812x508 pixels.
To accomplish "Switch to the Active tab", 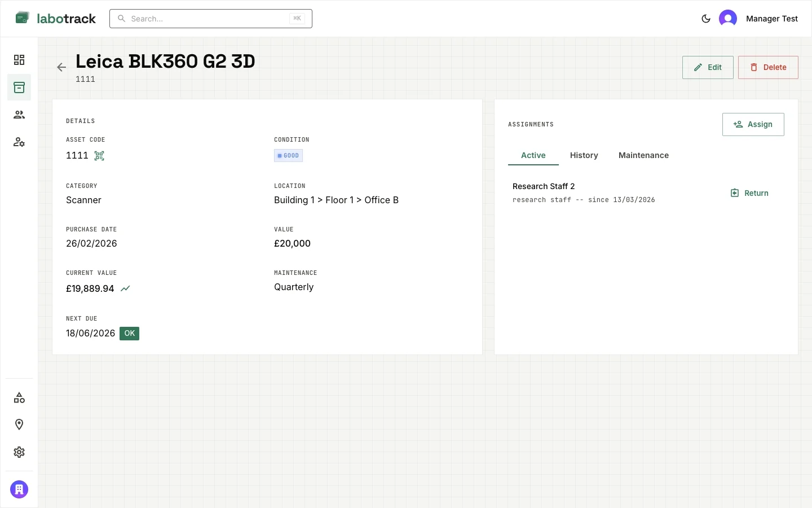I will (x=533, y=155).
